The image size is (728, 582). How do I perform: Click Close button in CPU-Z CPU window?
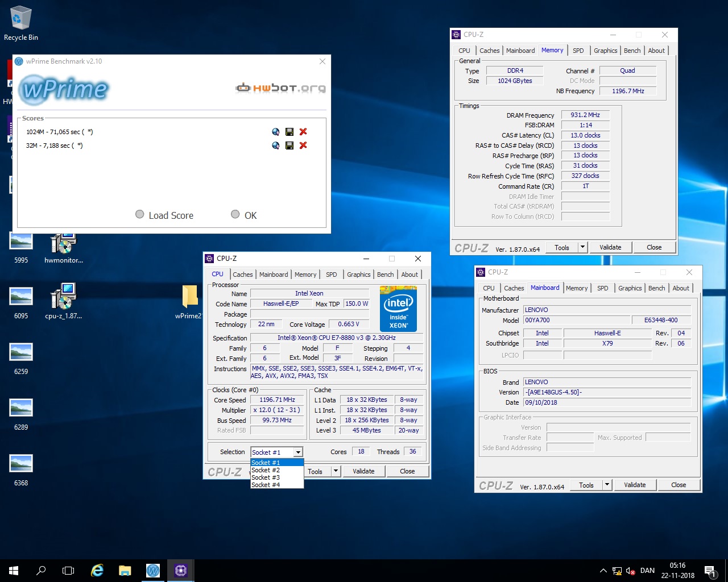tap(407, 471)
